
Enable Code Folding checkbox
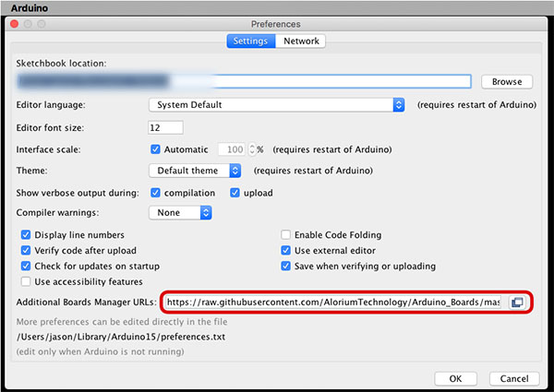pos(286,234)
